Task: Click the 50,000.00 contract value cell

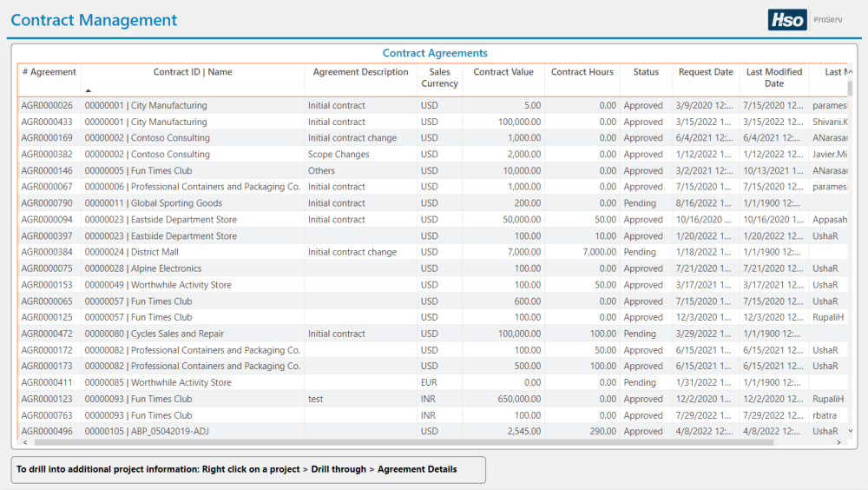Action: (522, 220)
